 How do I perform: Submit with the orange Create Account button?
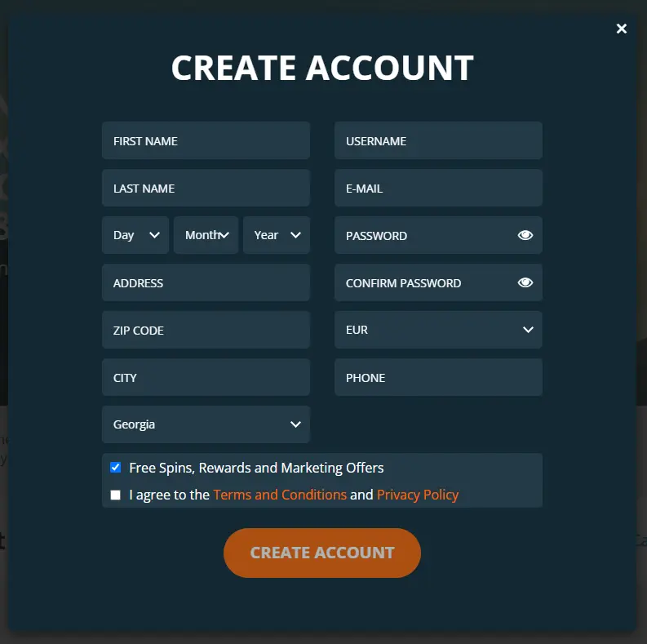pos(322,553)
